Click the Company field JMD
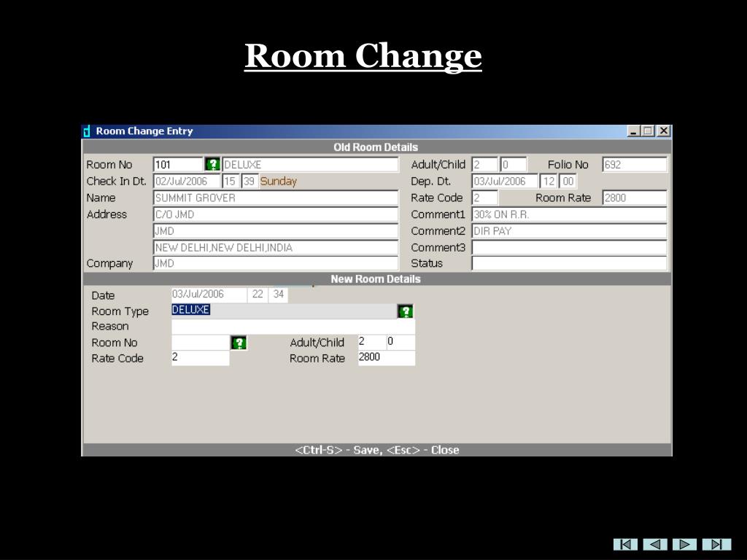This screenshot has height=560, width=747. (x=275, y=263)
